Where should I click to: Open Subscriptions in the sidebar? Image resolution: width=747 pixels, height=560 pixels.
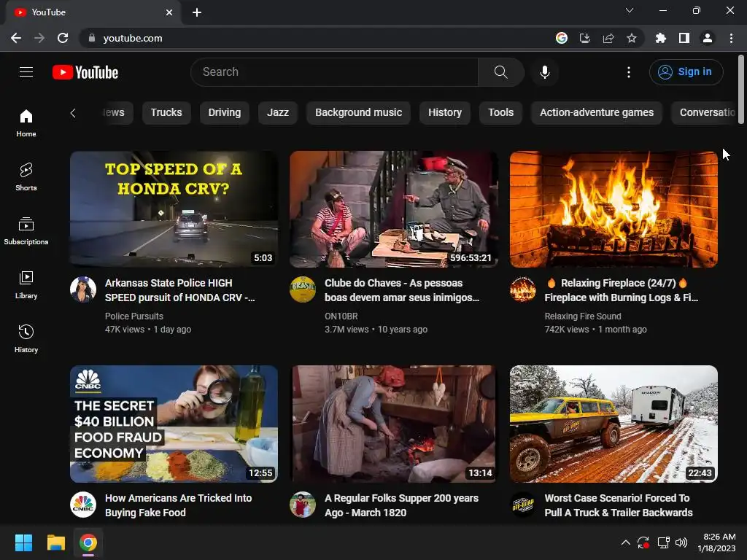(x=26, y=231)
